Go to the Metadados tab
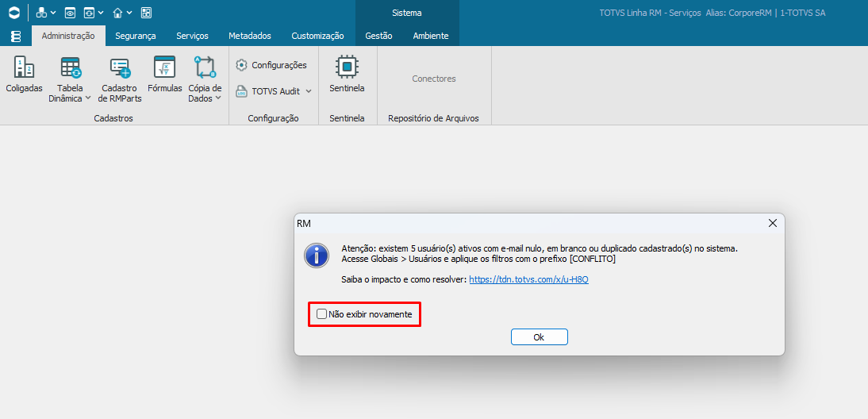The width and height of the screenshot is (868, 419). tap(250, 36)
